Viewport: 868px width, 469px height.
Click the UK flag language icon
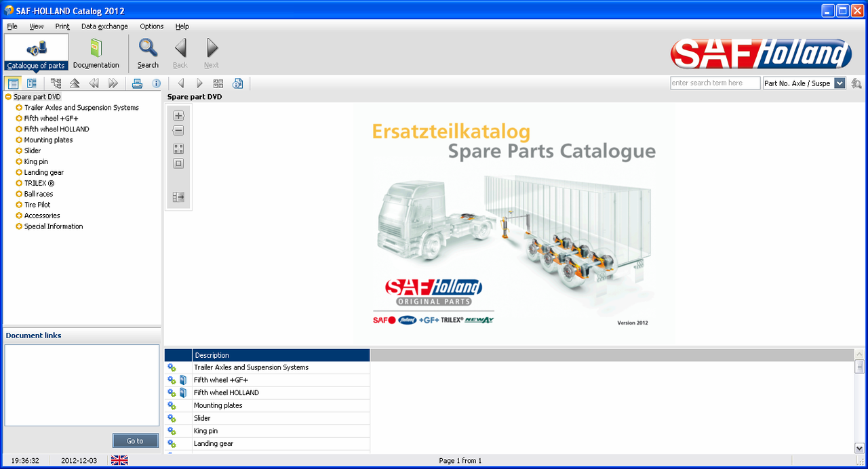pos(119,460)
